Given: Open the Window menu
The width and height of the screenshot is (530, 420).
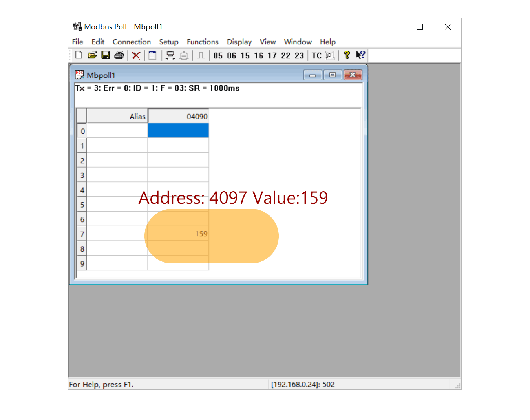Looking at the screenshot, I should coord(298,42).
